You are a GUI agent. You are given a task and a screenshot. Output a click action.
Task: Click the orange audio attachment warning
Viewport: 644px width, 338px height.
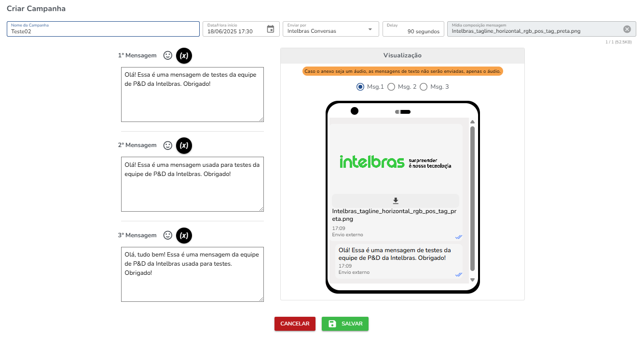(403, 71)
